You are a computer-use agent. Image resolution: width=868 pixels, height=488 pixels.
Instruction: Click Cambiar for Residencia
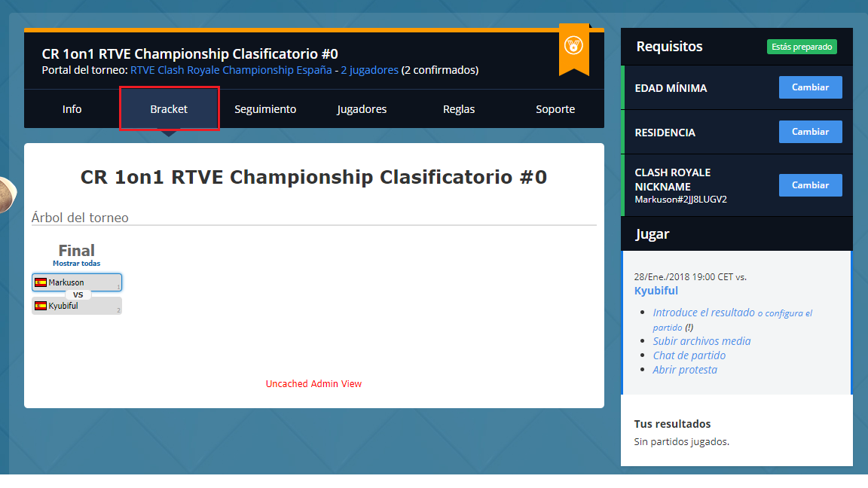pyautogui.click(x=811, y=132)
